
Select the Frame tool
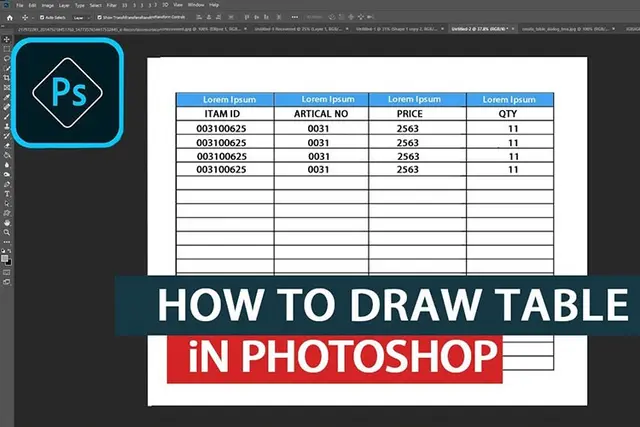[7, 87]
